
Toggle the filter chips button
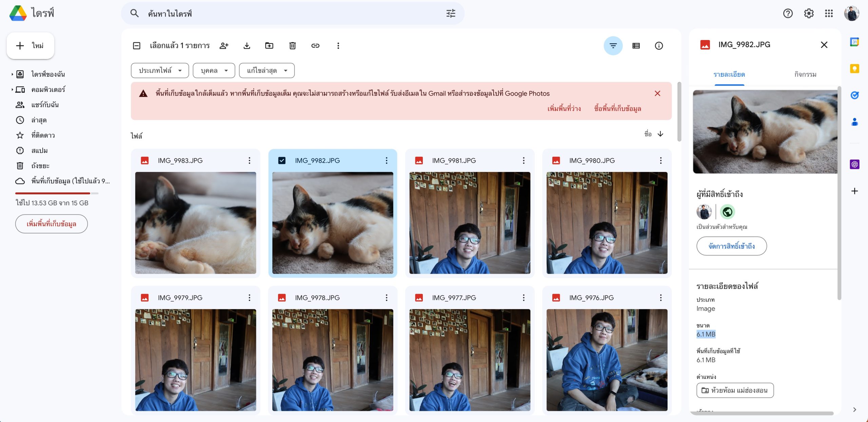point(613,45)
